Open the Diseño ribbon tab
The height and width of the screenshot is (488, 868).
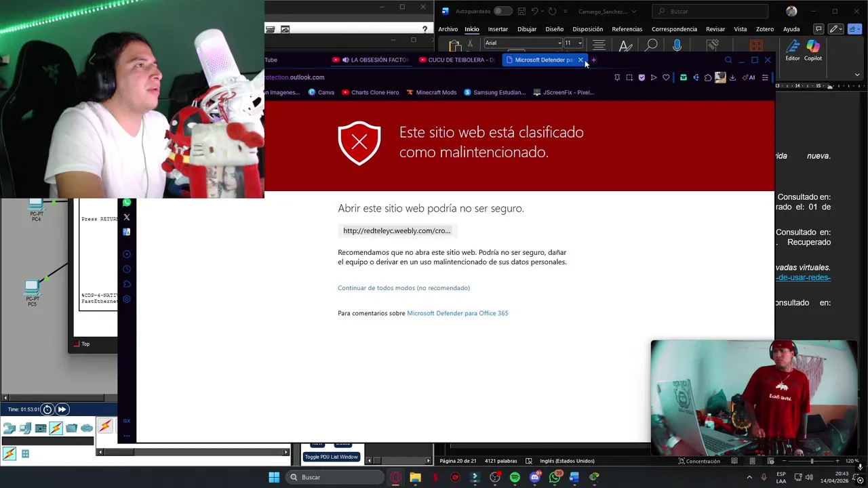coord(554,29)
